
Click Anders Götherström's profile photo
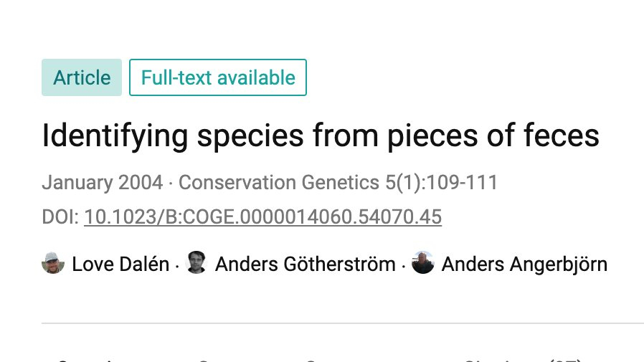(196, 264)
